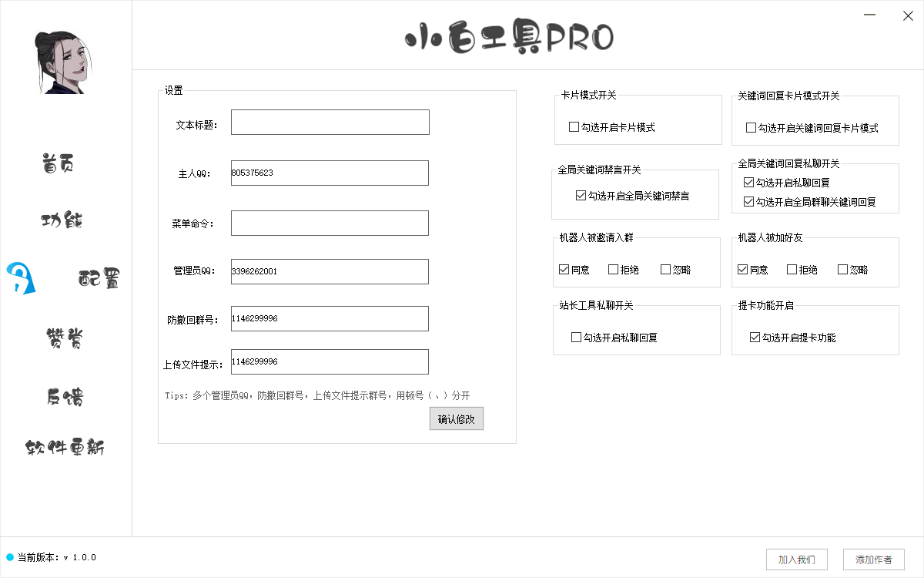Click the lock icon beside 配置
The height and width of the screenshot is (578, 924).
pyautogui.click(x=20, y=277)
